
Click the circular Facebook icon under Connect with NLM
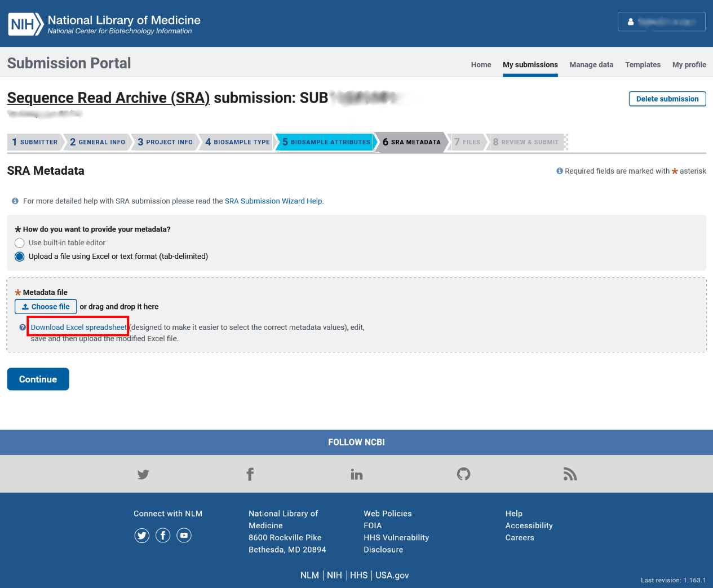[162, 535]
